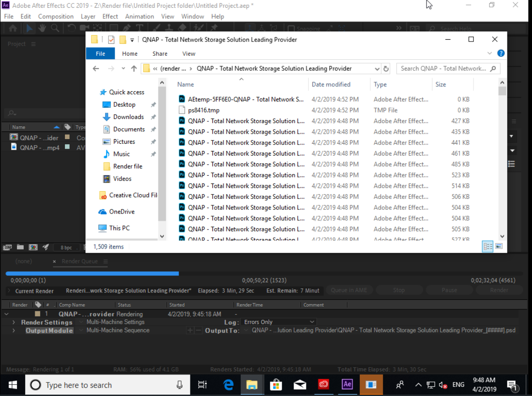Open Microsoft Edge from the taskbar
The width and height of the screenshot is (532, 396).
coord(228,385)
